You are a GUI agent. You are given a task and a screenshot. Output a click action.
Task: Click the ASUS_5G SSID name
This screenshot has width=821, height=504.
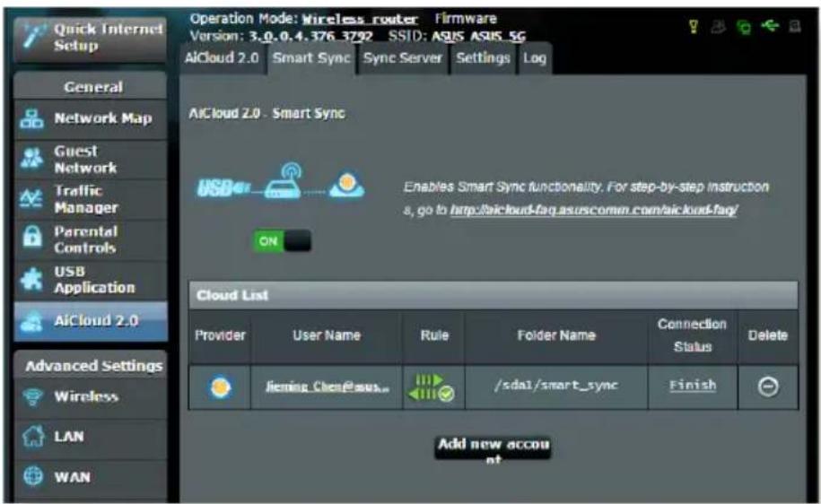498,37
